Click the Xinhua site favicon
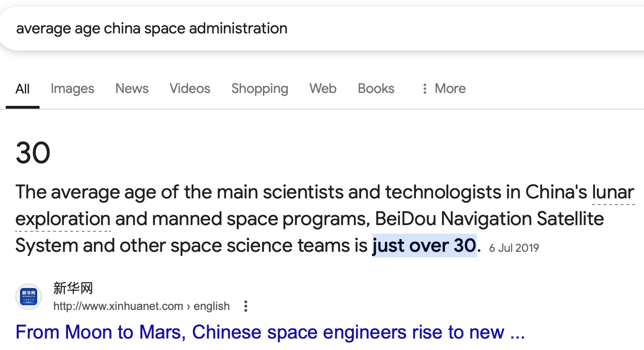Screen dimensions: 644x350 [29, 297]
